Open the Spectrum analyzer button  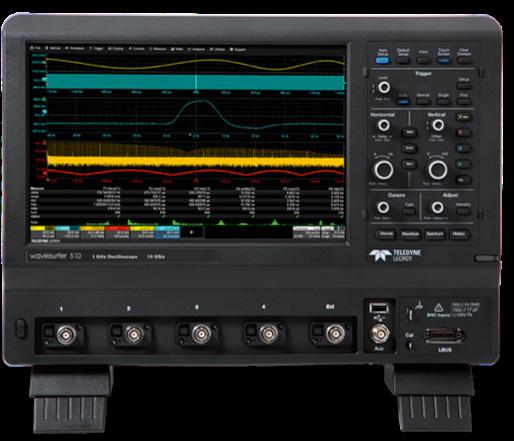coord(434,234)
